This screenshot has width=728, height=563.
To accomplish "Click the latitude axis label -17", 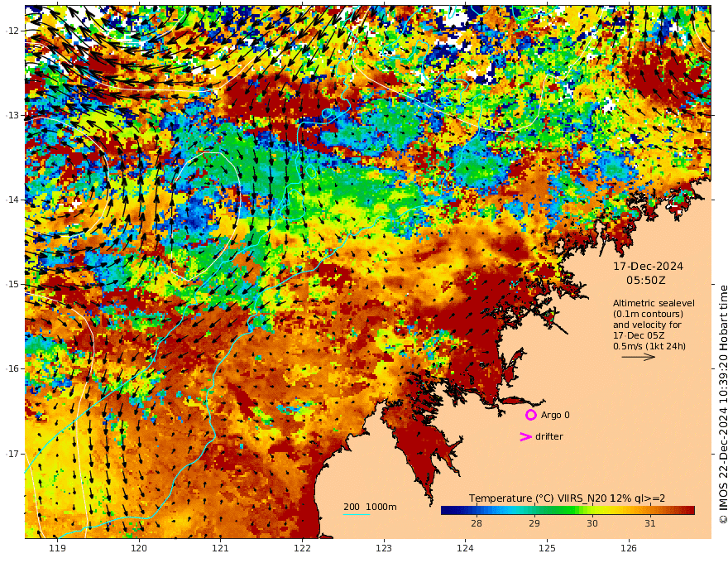I will (12, 454).
